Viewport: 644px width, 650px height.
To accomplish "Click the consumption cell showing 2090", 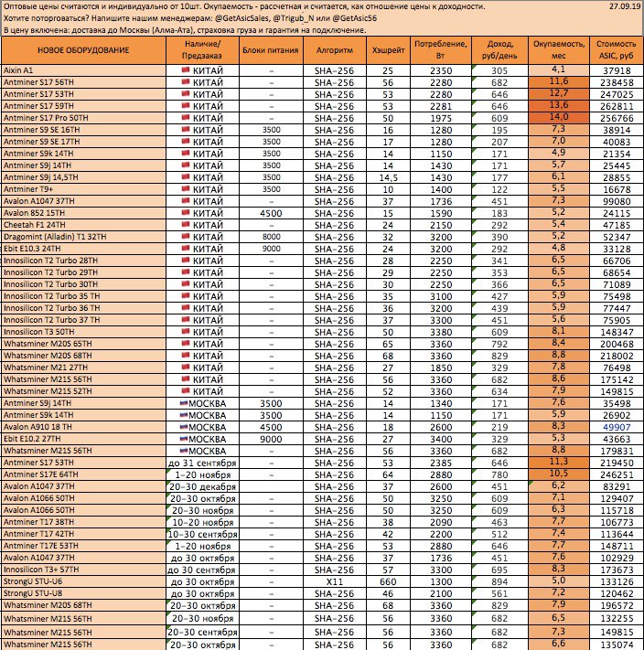I will point(441,522).
